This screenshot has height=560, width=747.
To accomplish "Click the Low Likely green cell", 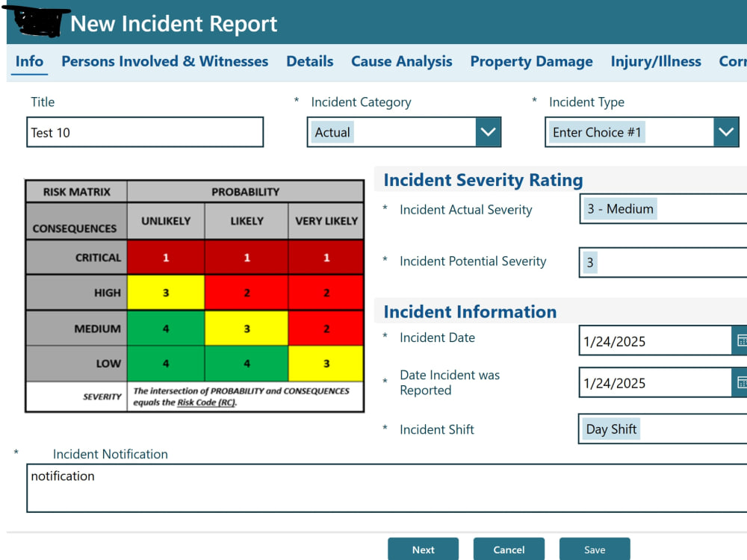I will pos(247,364).
